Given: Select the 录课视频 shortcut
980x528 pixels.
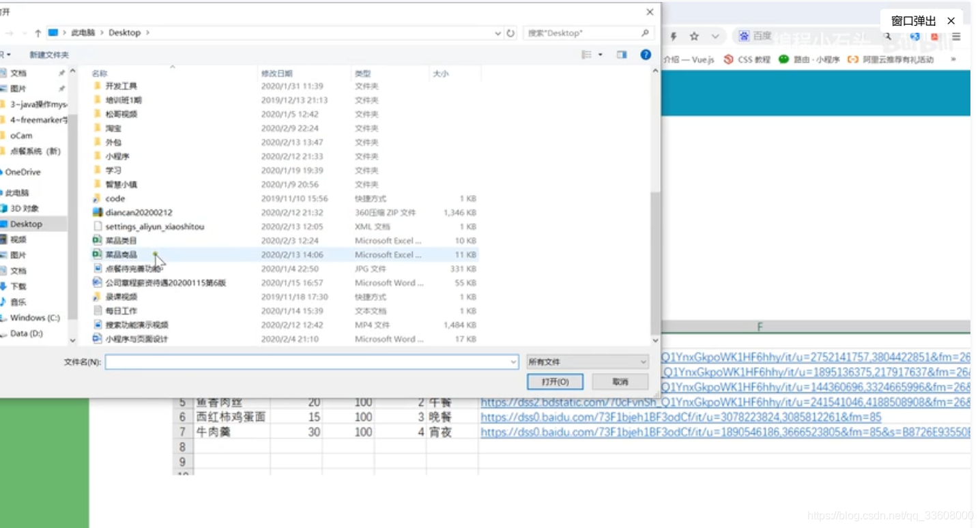Looking at the screenshot, I should click(x=285, y=297).
